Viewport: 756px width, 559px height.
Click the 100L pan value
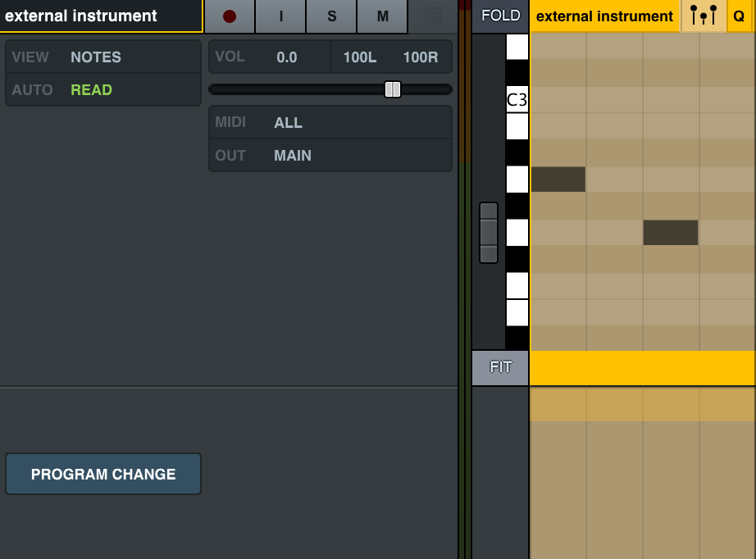tap(360, 57)
